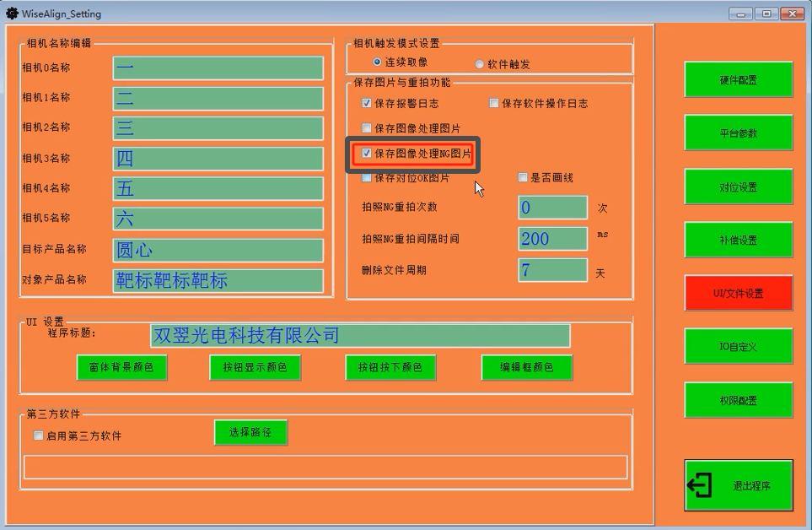Click the WiseAlign gear icon in title bar
The image size is (812, 530).
[x=12, y=14]
